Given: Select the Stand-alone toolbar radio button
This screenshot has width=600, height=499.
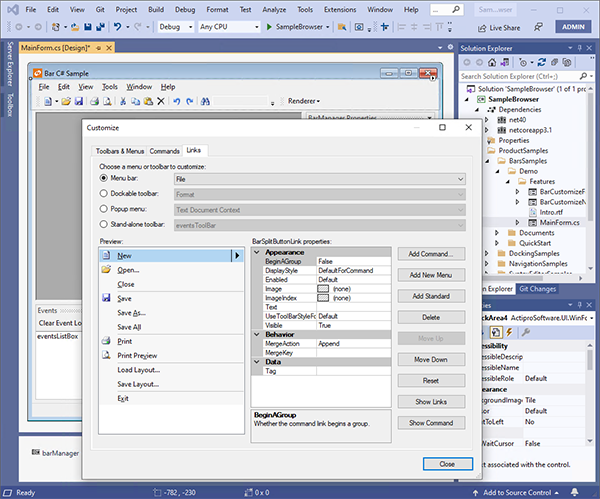Looking at the screenshot, I should pos(103,224).
